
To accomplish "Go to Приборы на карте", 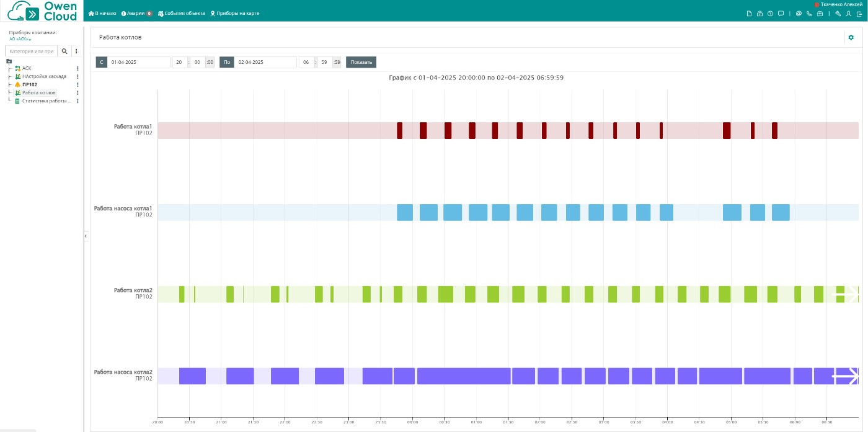I will [235, 13].
